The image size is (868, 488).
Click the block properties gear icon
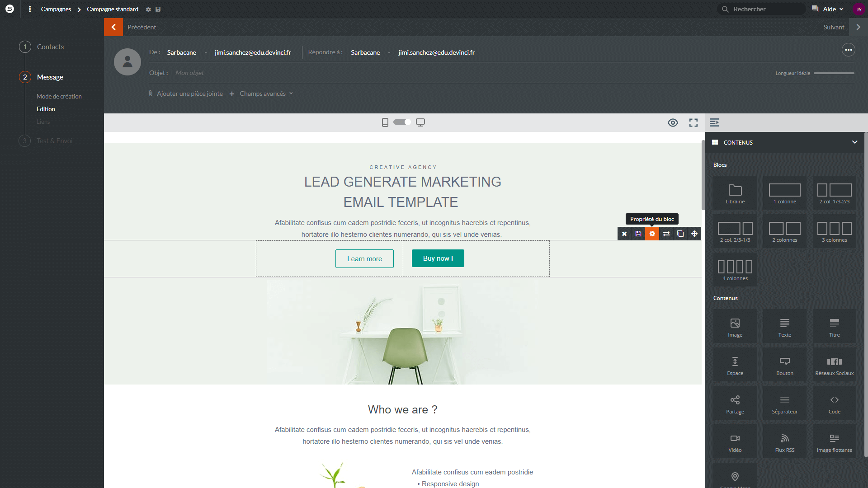652,234
